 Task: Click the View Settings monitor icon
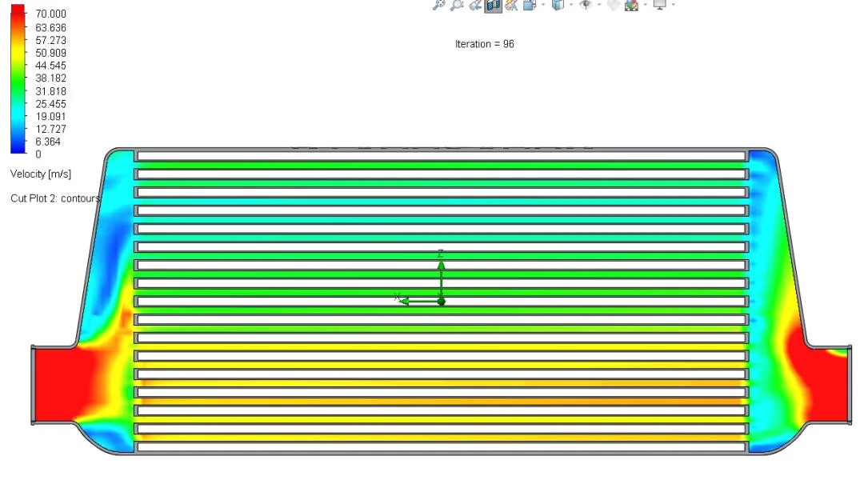[x=660, y=5]
